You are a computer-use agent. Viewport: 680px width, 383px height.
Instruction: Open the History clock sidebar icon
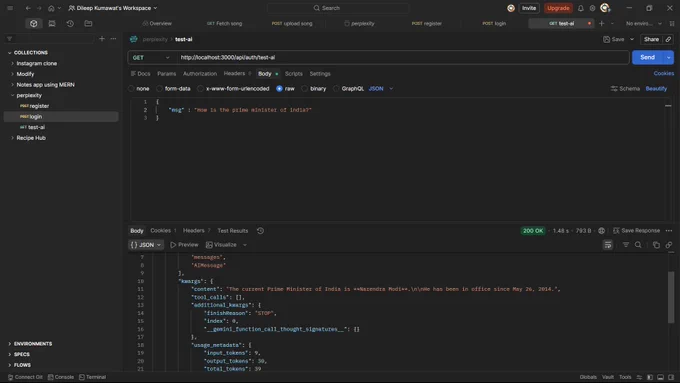70,23
